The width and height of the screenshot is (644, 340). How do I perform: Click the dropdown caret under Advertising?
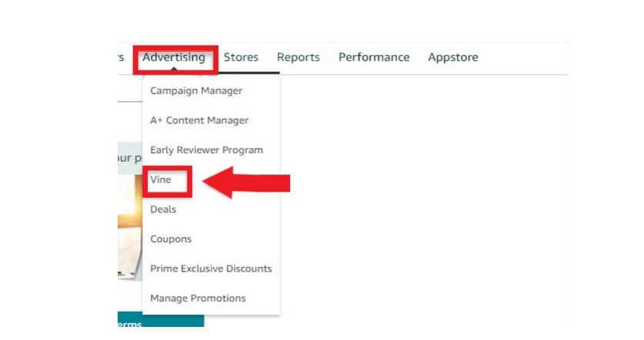[174, 70]
